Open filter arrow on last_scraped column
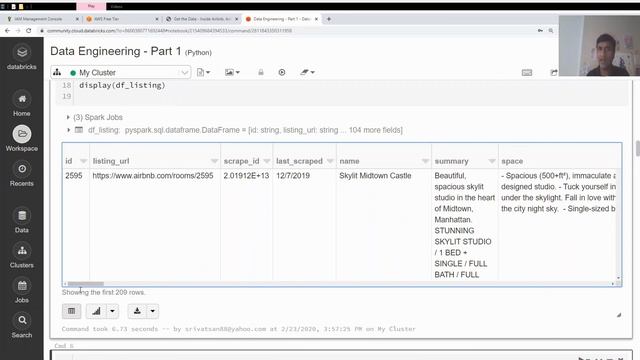 330,161
